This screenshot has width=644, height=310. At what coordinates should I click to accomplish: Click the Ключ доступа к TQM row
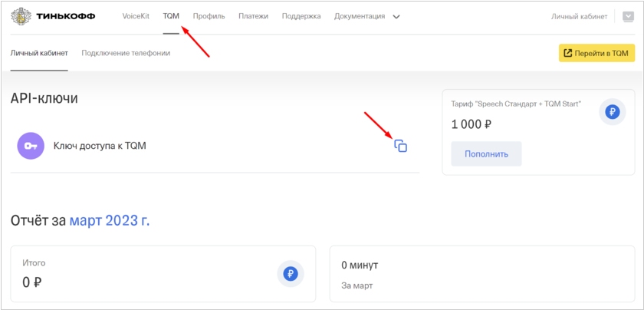coord(215,146)
